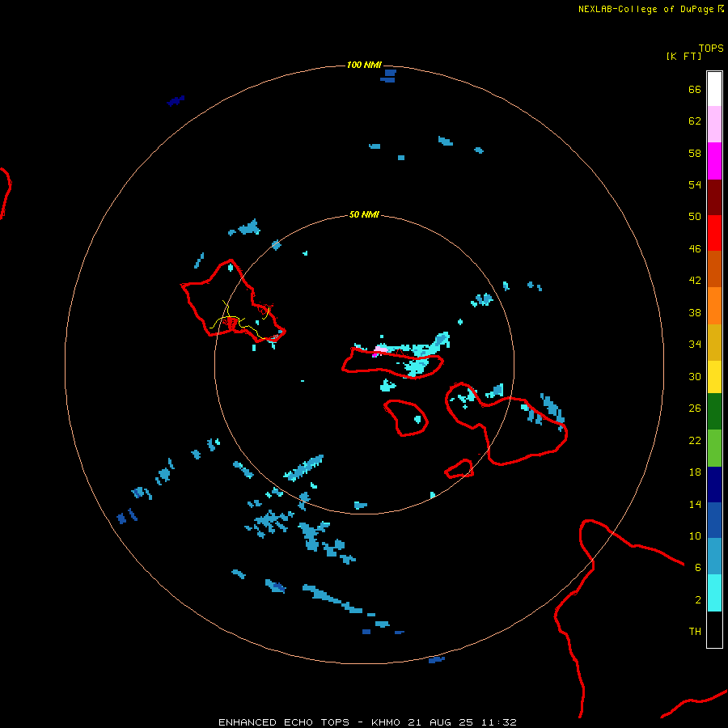Click the navy 22 kft legend swatch

click(x=714, y=485)
